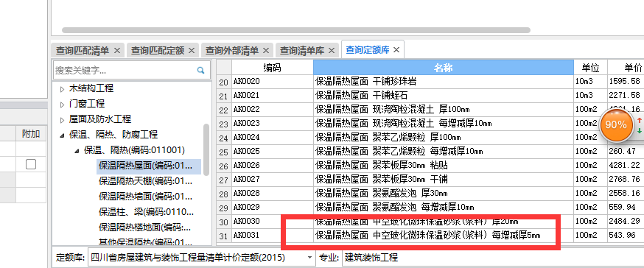Click name 保温隔热屋面 干铺蛭石
644x268 pixels.
[x=362, y=96]
